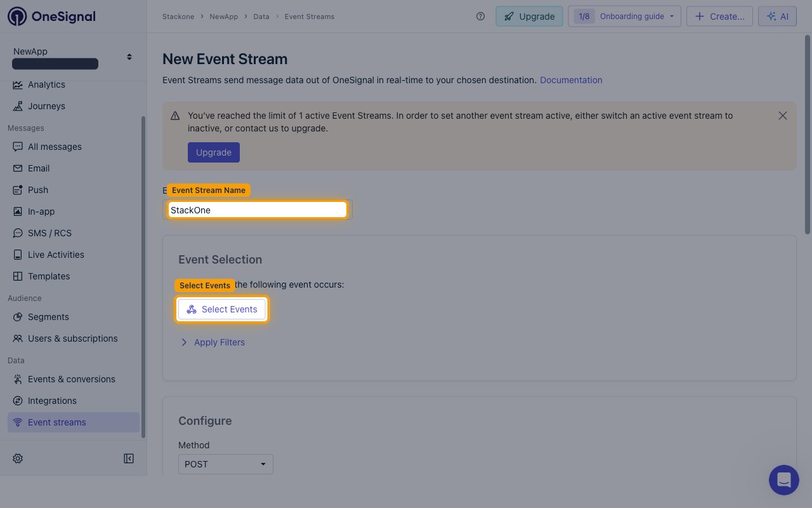
Task: Click the SMS / RCS bubble icon
Action: [18, 233]
